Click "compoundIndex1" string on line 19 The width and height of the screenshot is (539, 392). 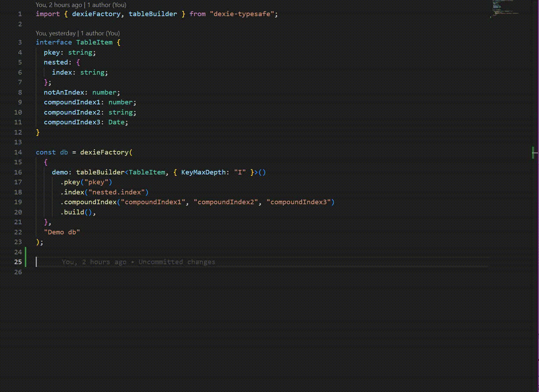click(153, 202)
